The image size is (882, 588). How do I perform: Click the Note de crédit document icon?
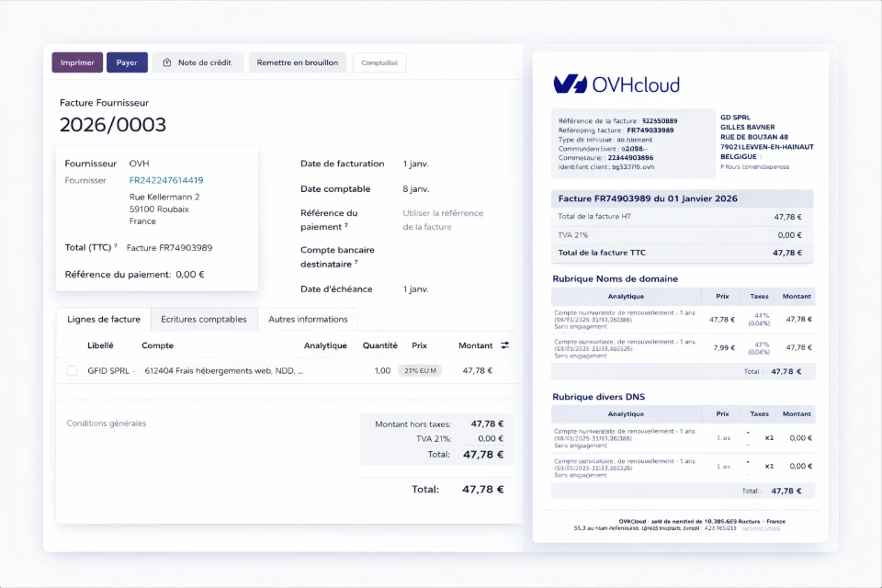(x=167, y=62)
